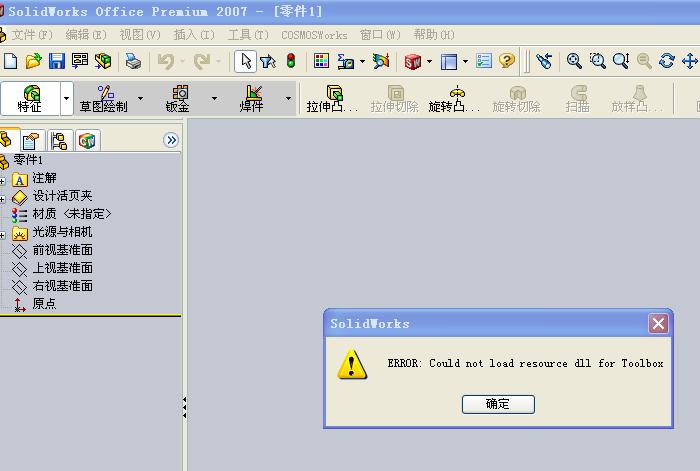Expand the 焊件 dropdown arrow
The image size is (700, 471).
tap(288, 99)
